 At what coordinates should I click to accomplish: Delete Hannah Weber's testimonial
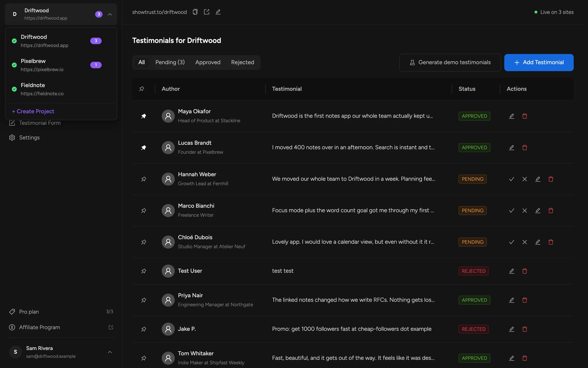(551, 179)
